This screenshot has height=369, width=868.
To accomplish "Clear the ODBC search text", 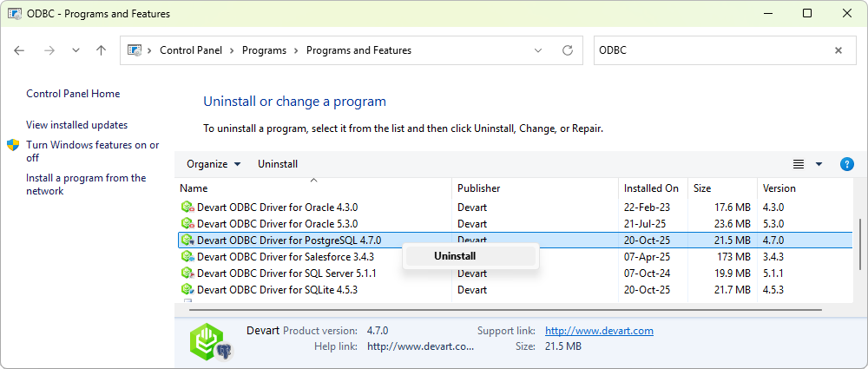I will pyautogui.click(x=838, y=50).
